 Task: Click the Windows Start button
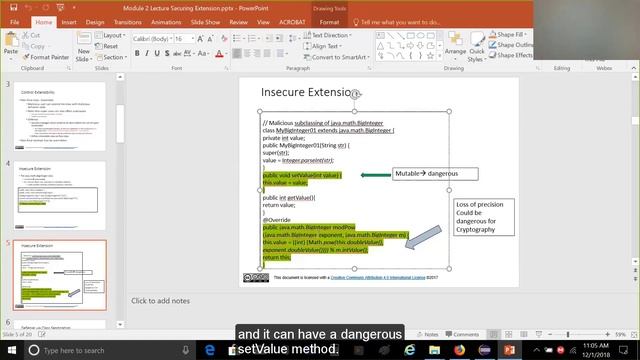11,350
